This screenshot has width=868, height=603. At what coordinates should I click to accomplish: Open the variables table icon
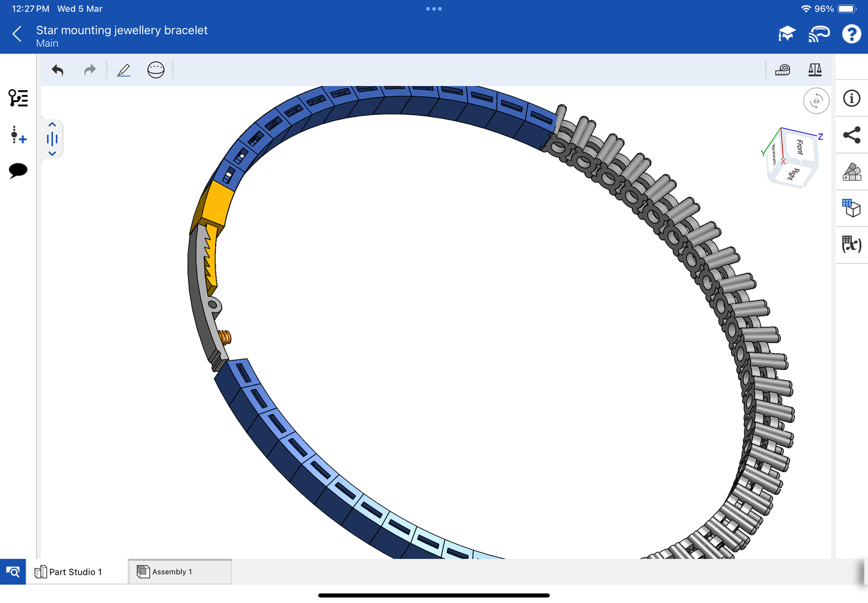[x=851, y=244]
